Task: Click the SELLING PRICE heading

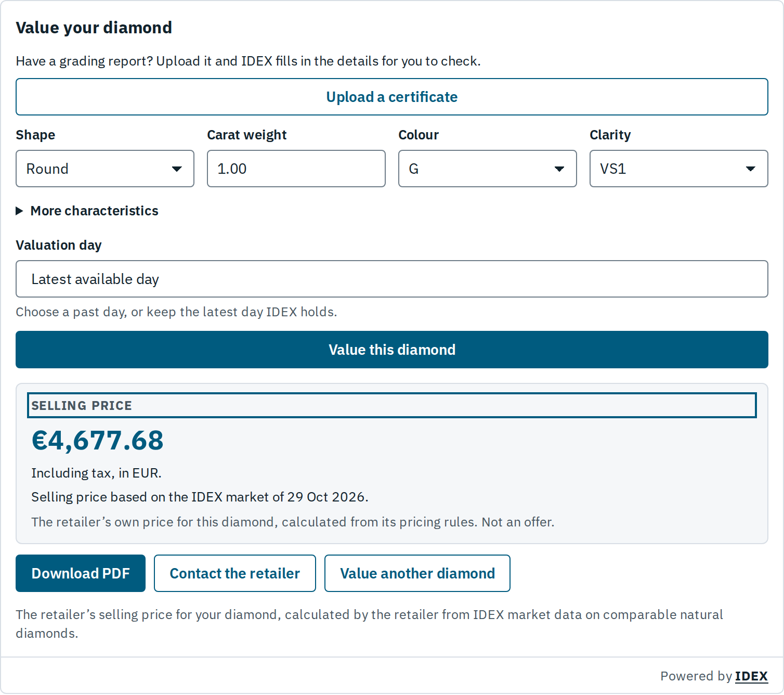Action: click(82, 405)
